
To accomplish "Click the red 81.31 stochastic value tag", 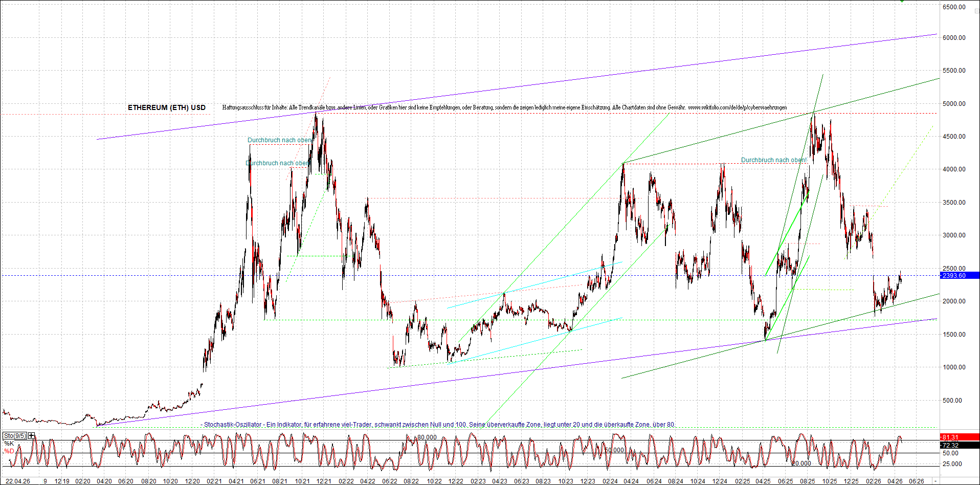I will coord(959,437).
